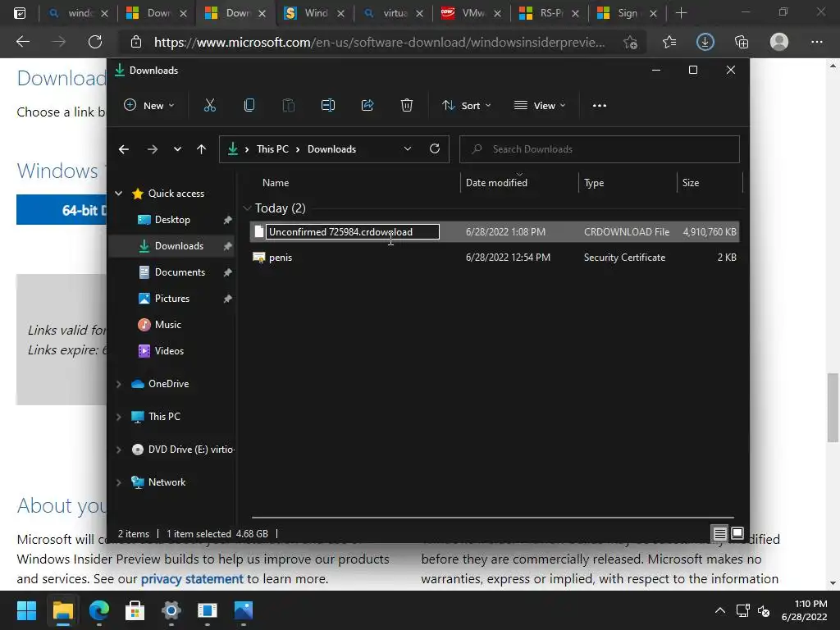
Task: Open Photos app from taskbar
Action: [243, 610]
